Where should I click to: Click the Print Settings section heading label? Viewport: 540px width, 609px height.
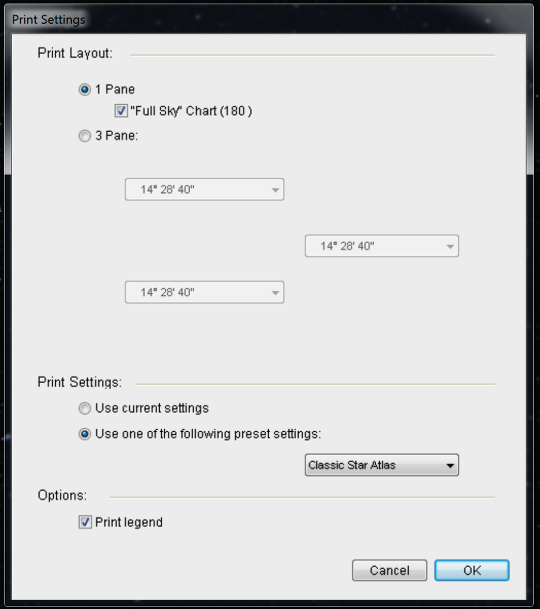click(x=80, y=382)
